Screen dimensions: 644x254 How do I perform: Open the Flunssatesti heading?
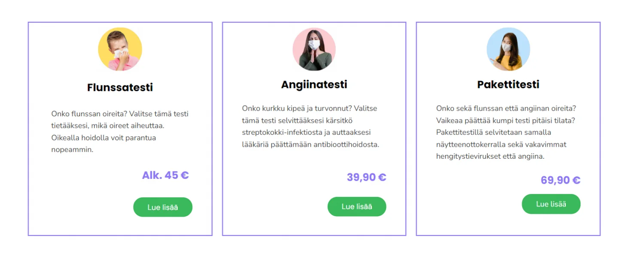click(x=120, y=88)
